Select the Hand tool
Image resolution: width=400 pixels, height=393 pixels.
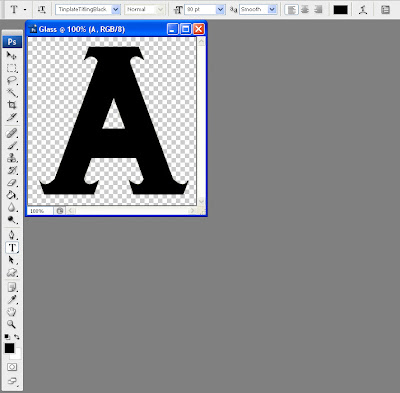(x=12, y=312)
